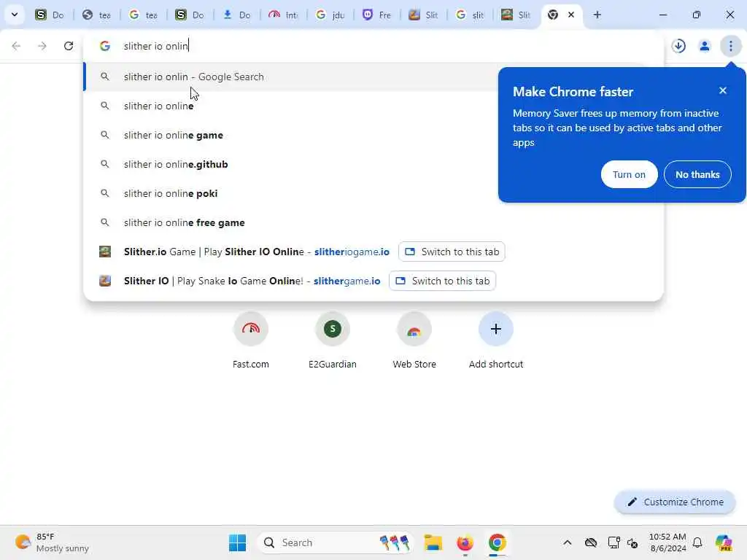Open the Windows Start menu
Image resolution: width=747 pixels, height=560 pixels.
[237, 542]
